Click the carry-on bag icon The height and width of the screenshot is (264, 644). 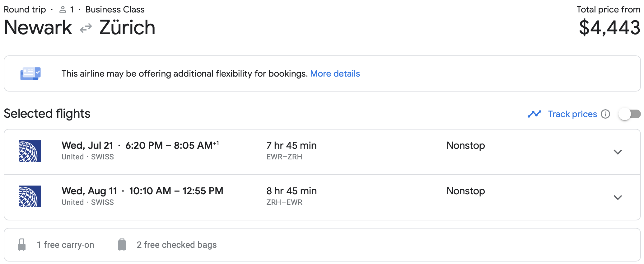coord(22,245)
